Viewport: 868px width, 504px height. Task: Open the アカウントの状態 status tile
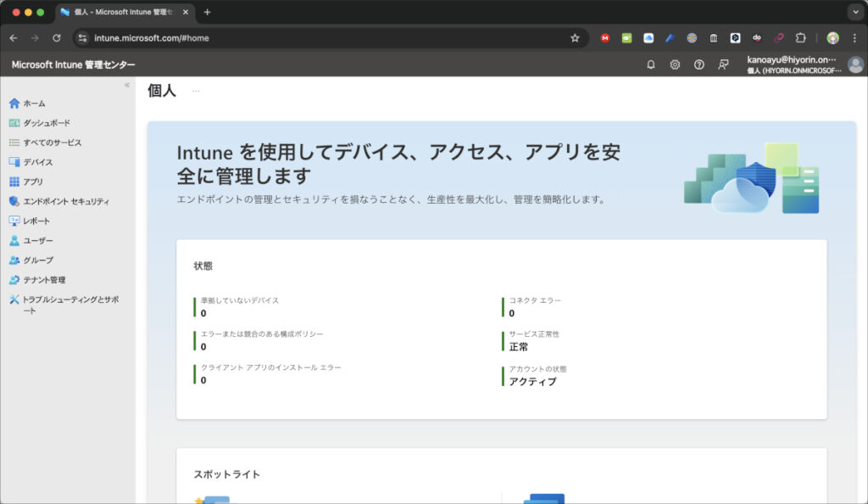click(534, 376)
